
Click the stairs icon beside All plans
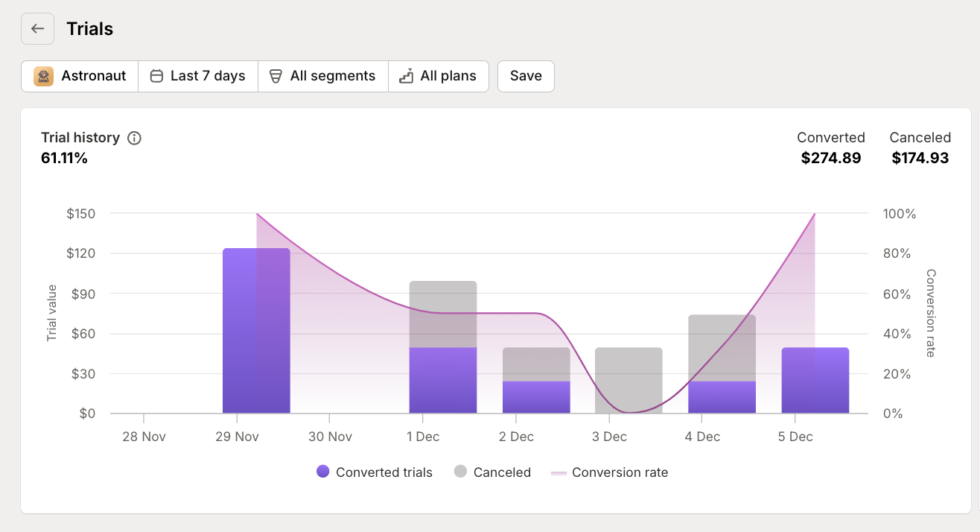click(406, 76)
